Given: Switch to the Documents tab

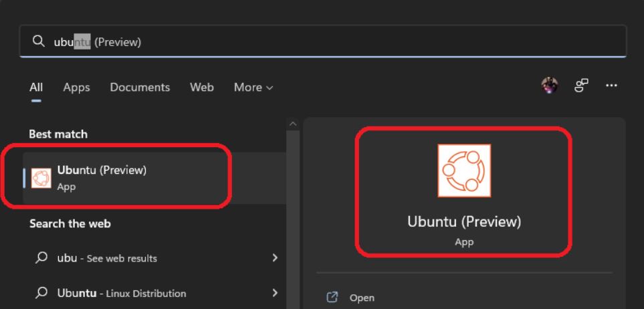Looking at the screenshot, I should click(x=140, y=87).
